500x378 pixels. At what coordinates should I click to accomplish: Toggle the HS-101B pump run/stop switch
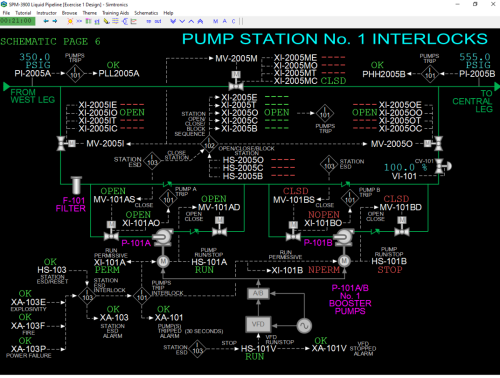[x=389, y=261]
